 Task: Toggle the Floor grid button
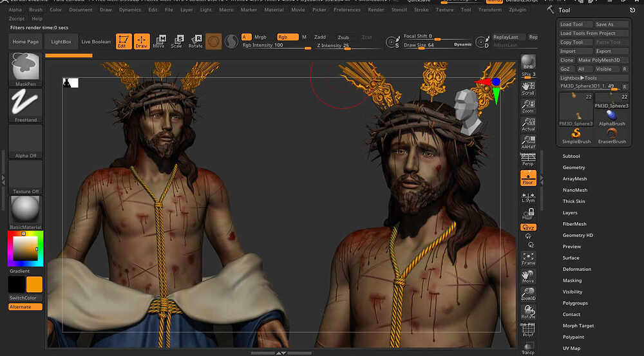(x=528, y=178)
